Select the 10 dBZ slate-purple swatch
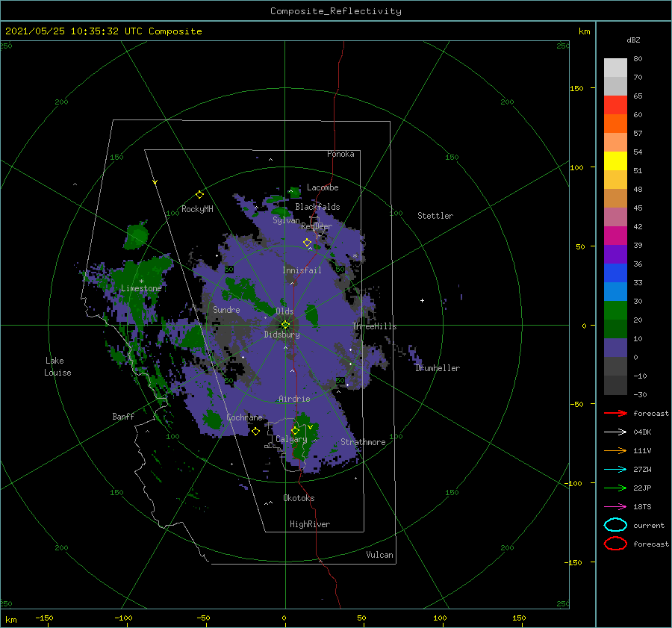The height and width of the screenshot is (628, 672). (615, 348)
